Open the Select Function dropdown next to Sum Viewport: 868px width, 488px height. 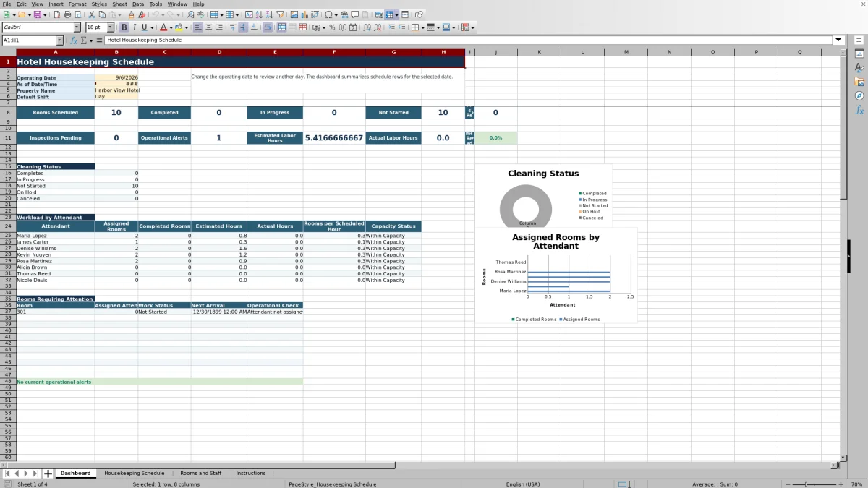[91, 40]
